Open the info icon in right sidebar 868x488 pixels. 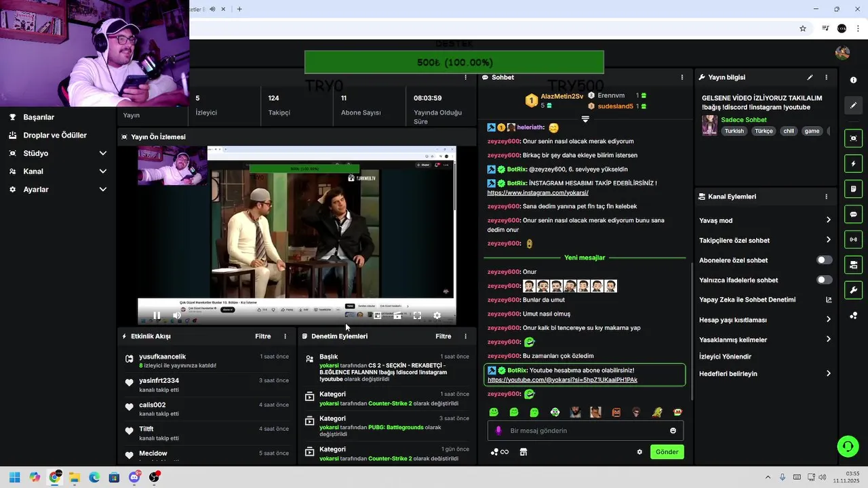[853, 80]
